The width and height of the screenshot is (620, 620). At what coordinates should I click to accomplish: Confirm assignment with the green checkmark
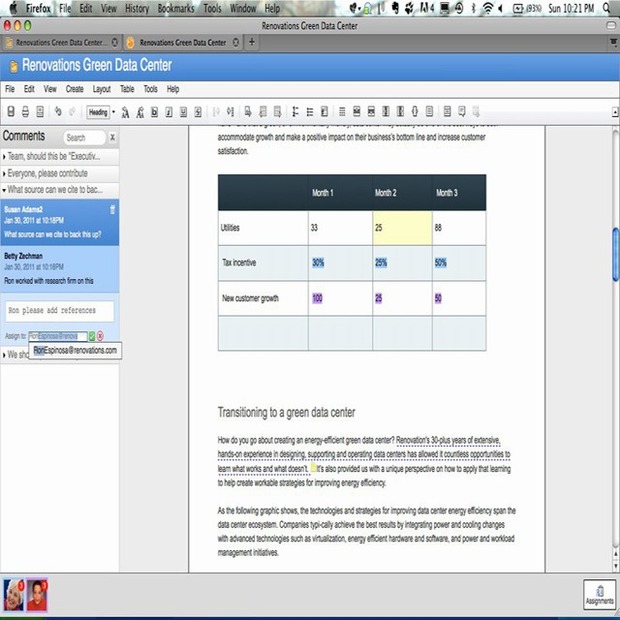[92, 336]
